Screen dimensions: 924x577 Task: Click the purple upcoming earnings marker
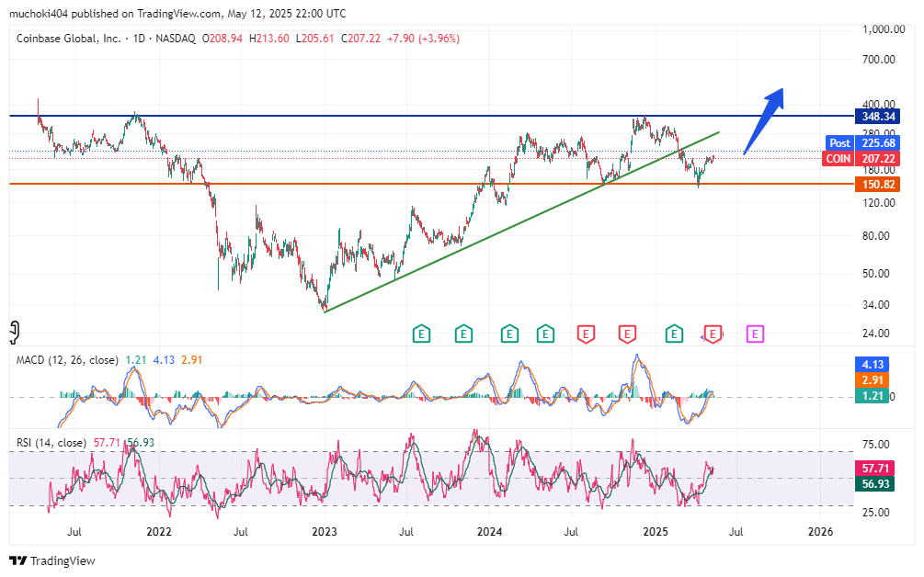755,334
